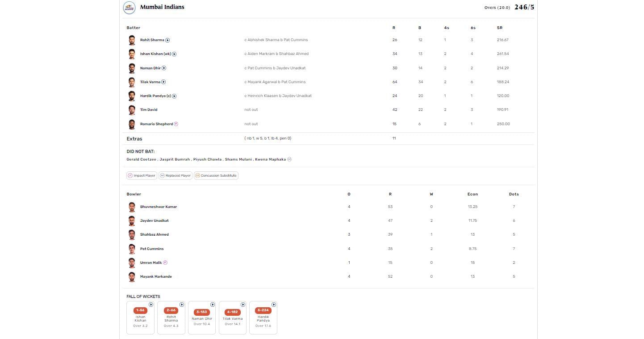Select the Impact Player legend tag
Screen dimensions: 644x339
point(142,175)
